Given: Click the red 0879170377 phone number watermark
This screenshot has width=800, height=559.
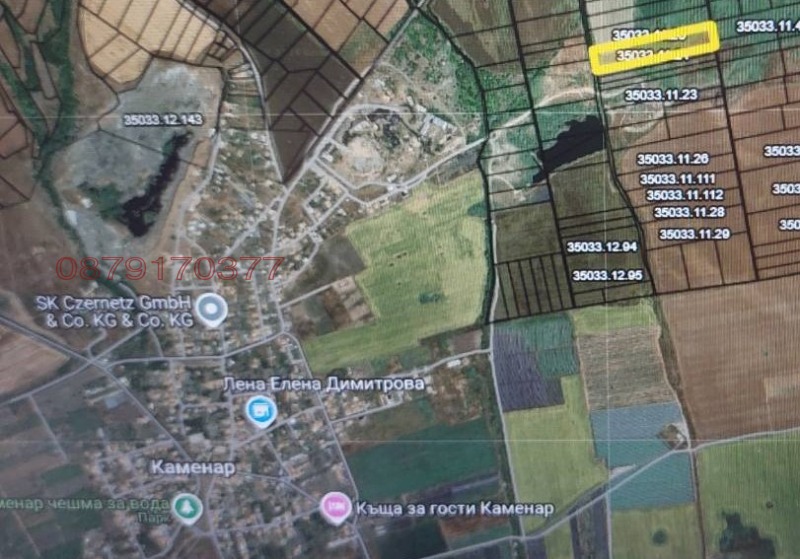Looking at the screenshot, I should [169, 268].
